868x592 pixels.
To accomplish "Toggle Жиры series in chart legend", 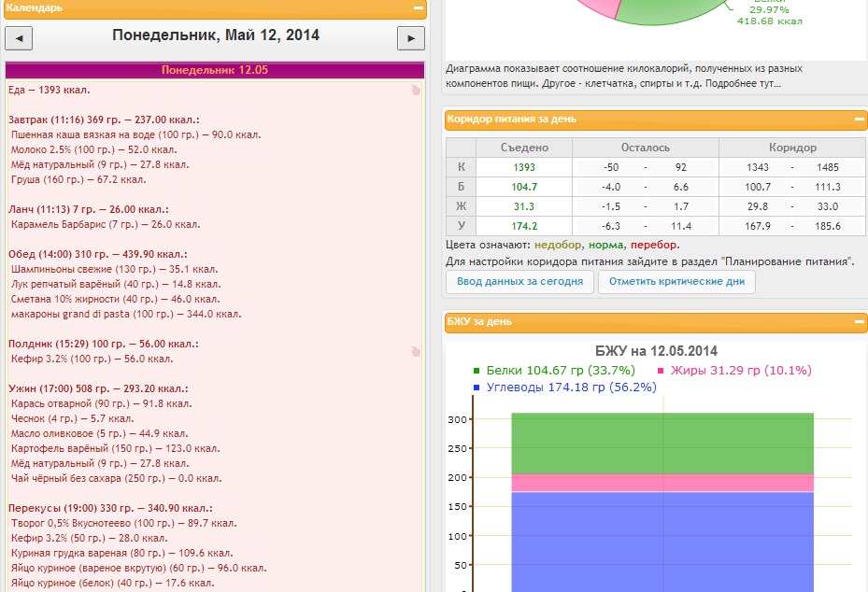I will point(733,370).
